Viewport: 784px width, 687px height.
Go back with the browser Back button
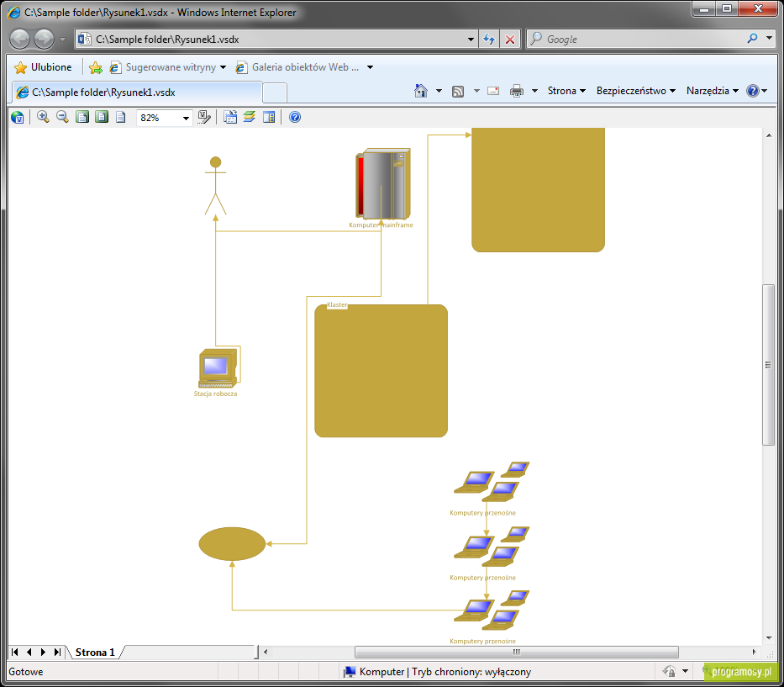(x=20, y=39)
